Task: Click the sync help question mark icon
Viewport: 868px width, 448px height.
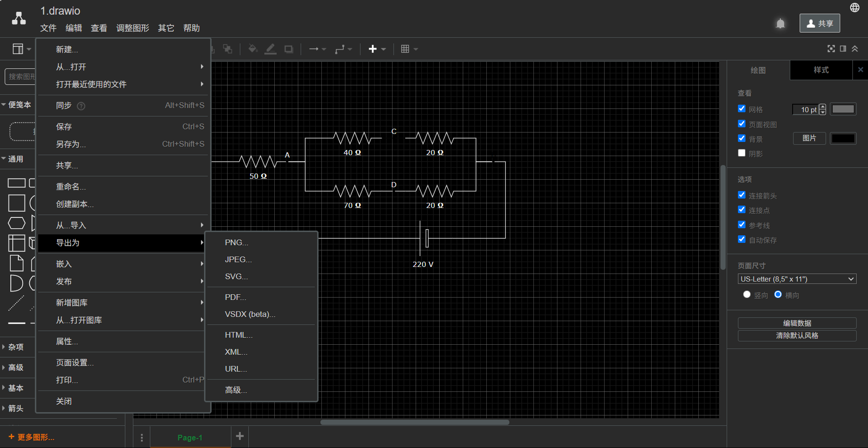Action: click(81, 106)
